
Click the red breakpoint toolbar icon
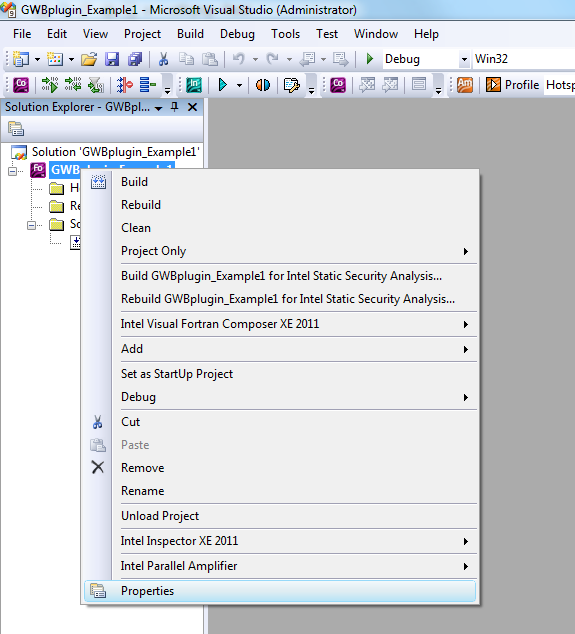pyautogui.click(x=125, y=85)
